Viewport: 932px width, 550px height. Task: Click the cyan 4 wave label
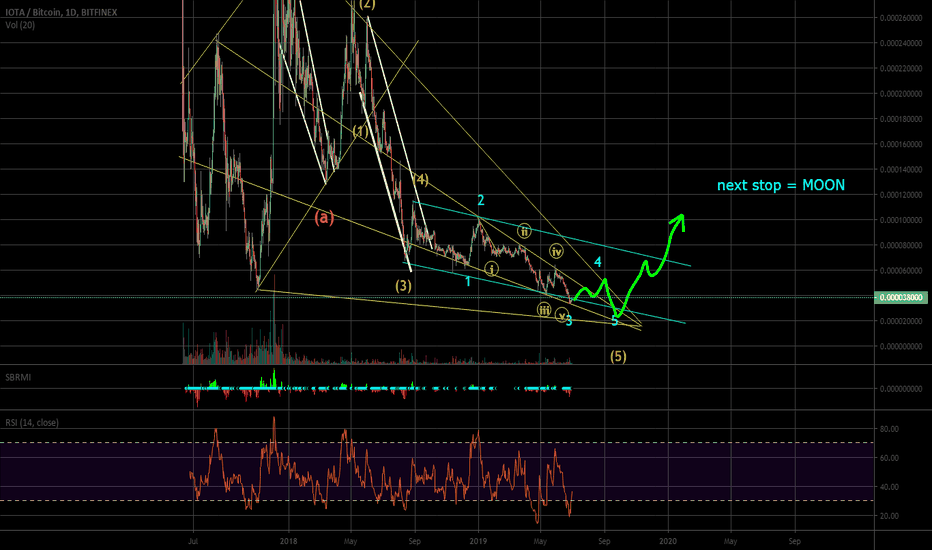point(598,262)
